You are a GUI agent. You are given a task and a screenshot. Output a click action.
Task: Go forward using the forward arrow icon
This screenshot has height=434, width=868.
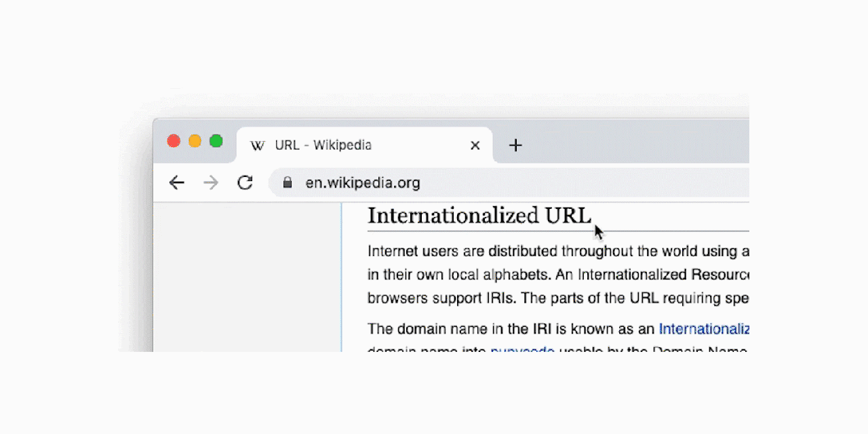point(210,182)
